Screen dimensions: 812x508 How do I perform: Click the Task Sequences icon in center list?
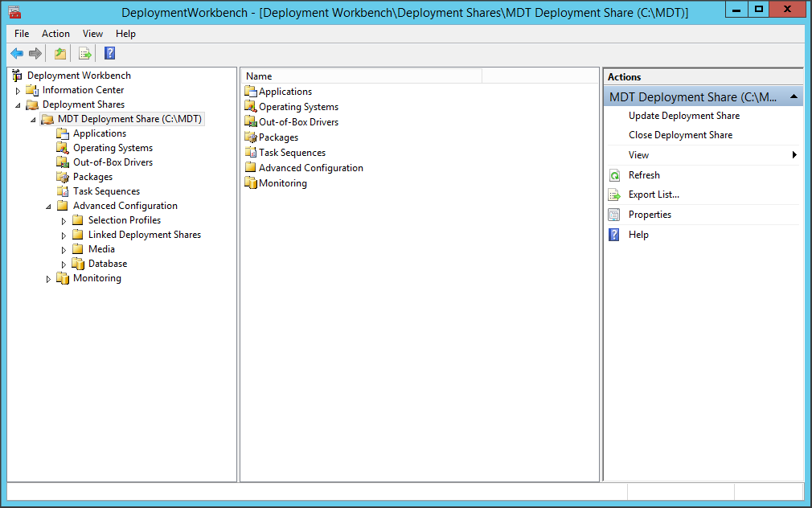click(x=250, y=153)
